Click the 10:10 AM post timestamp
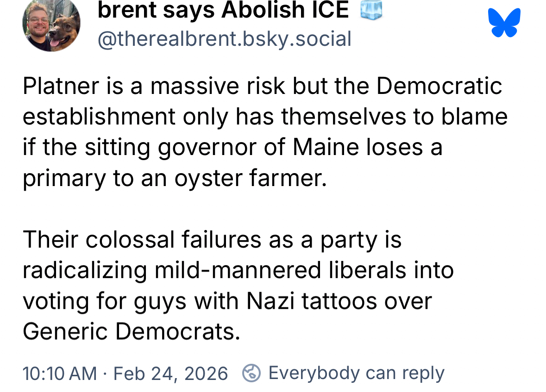Viewport: 546px width, 392px height. (x=60, y=373)
